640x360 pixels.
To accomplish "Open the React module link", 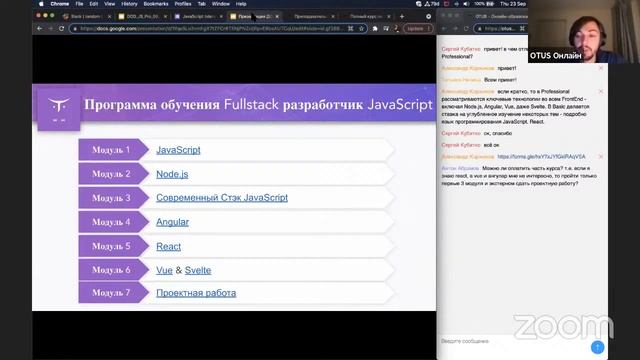I will pyautogui.click(x=168, y=246).
